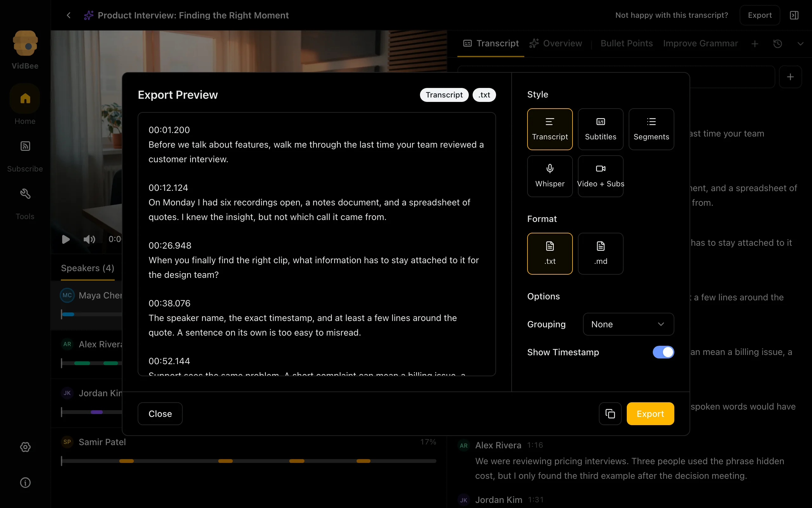
Task: Click the plus button beside search field
Action: (790, 77)
